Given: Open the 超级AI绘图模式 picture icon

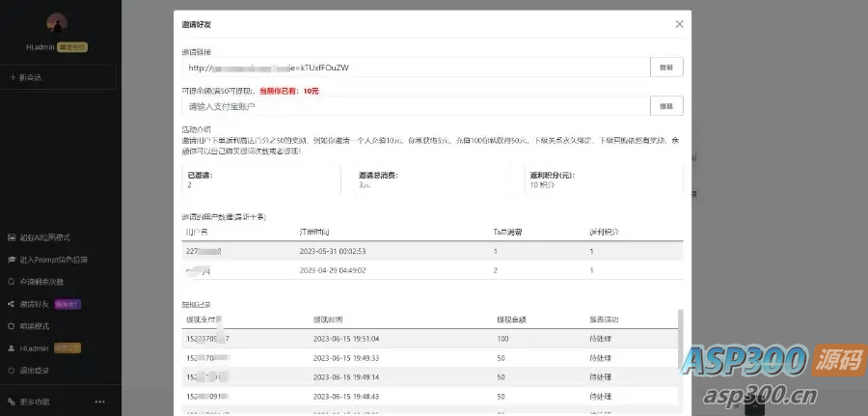Looking at the screenshot, I should point(11,237).
